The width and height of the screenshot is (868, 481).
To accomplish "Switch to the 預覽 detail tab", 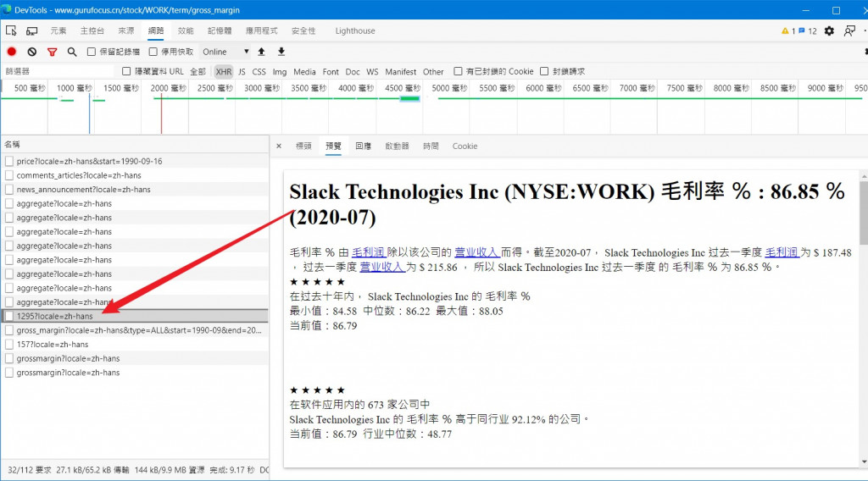I will tap(333, 146).
